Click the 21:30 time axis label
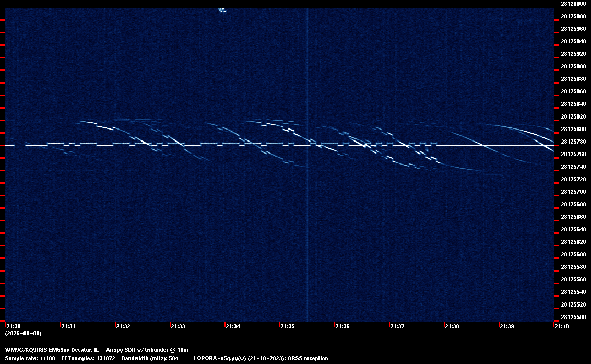The height and width of the screenshot is (364, 591). 14,326
